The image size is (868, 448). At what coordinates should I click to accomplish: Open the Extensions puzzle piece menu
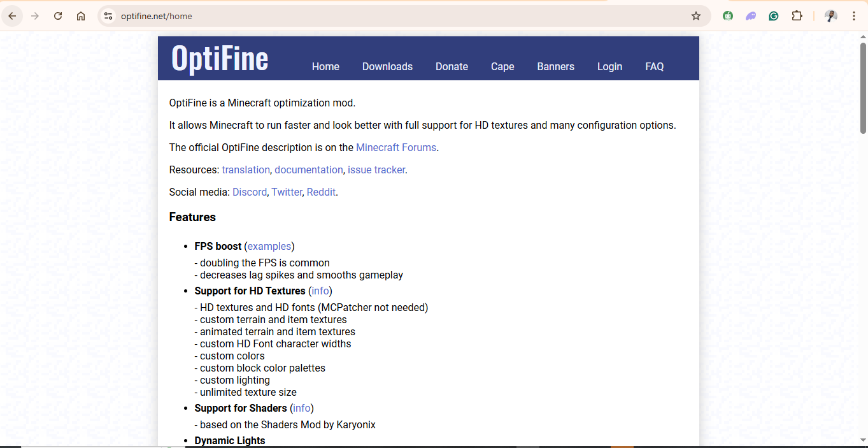coord(797,16)
